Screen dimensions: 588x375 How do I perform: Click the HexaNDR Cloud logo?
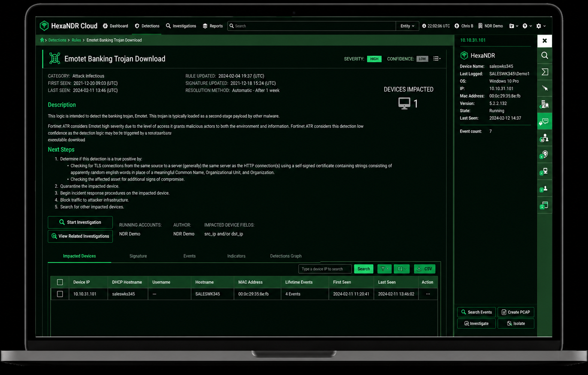point(69,26)
